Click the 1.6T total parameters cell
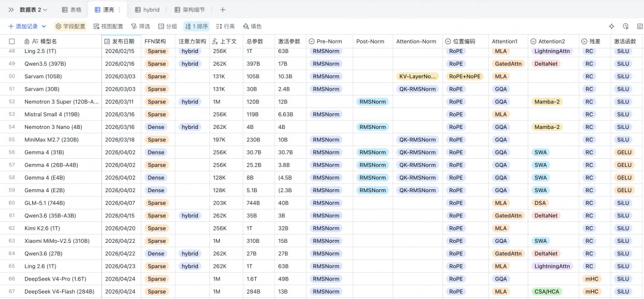 point(258,279)
